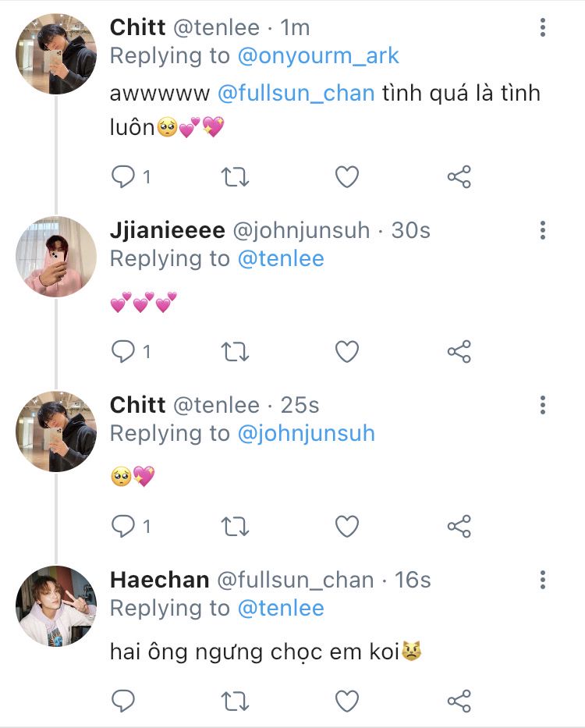Open more options on Chitt's first tweet
Image resolution: width=585 pixels, height=728 pixels.
click(542, 28)
